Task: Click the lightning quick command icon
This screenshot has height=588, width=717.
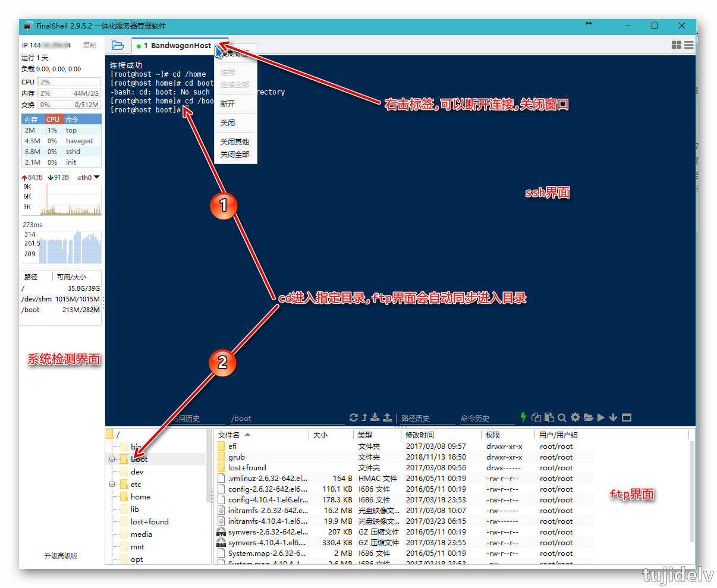Action: pos(523,417)
